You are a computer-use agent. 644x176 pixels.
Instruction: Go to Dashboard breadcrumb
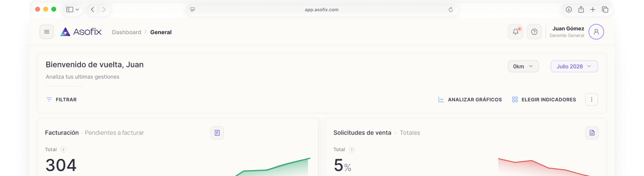point(126,32)
